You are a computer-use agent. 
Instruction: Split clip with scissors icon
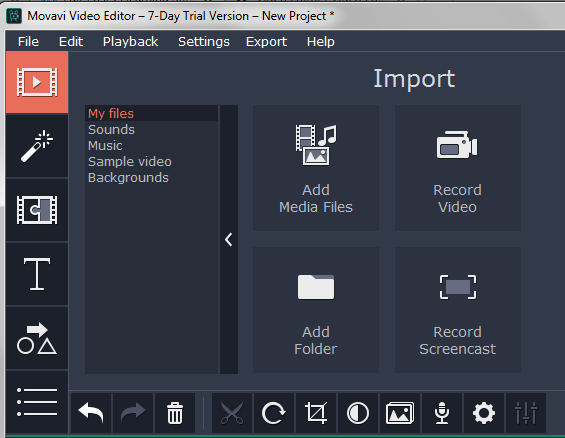(x=232, y=413)
